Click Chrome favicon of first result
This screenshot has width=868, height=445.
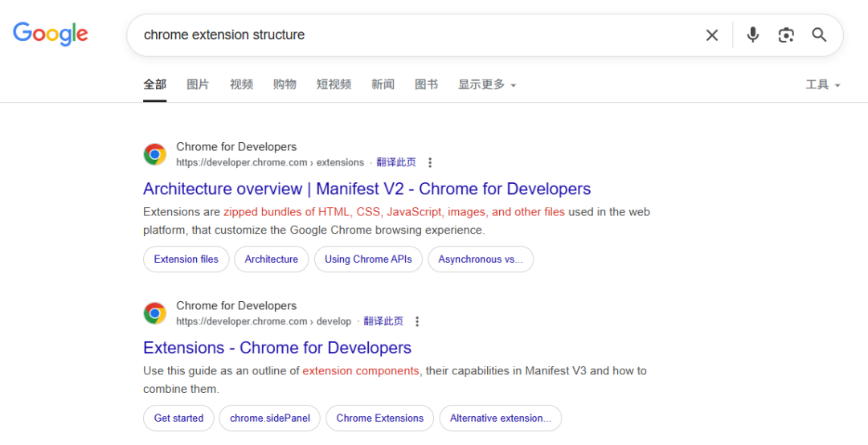[x=155, y=154]
